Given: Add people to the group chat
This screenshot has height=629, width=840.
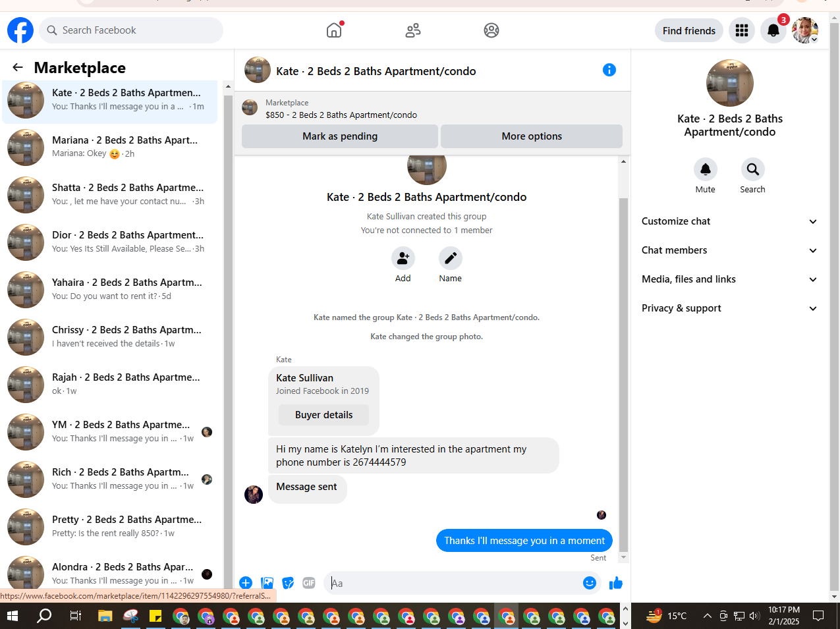Looking at the screenshot, I should [x=403, y=258].
